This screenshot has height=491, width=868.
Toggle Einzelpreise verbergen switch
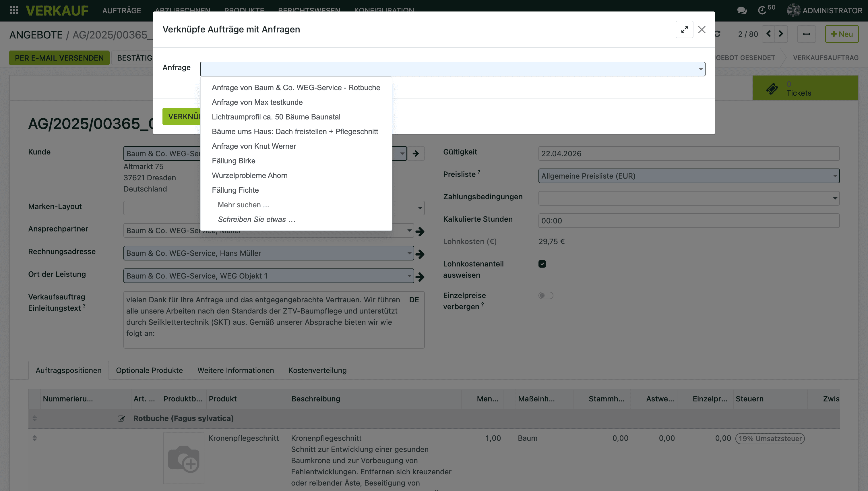click(x=545, y=295)
